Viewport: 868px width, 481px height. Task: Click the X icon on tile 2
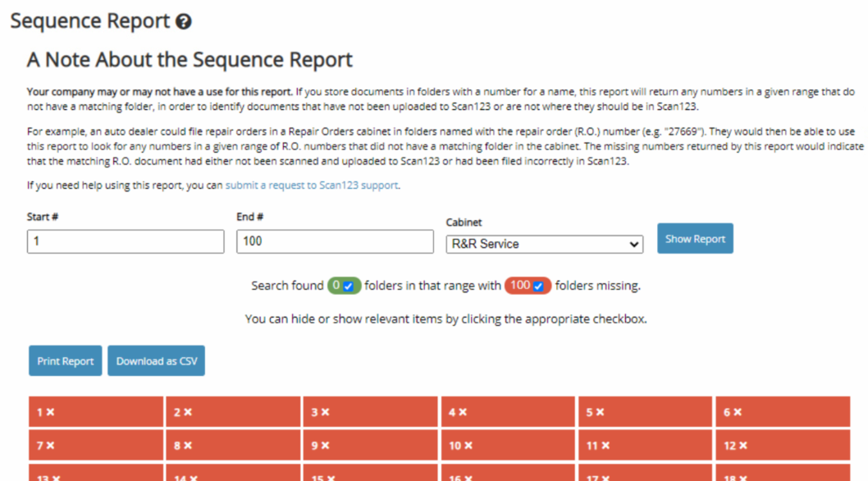pyautogui.click(x=188, y=412)
